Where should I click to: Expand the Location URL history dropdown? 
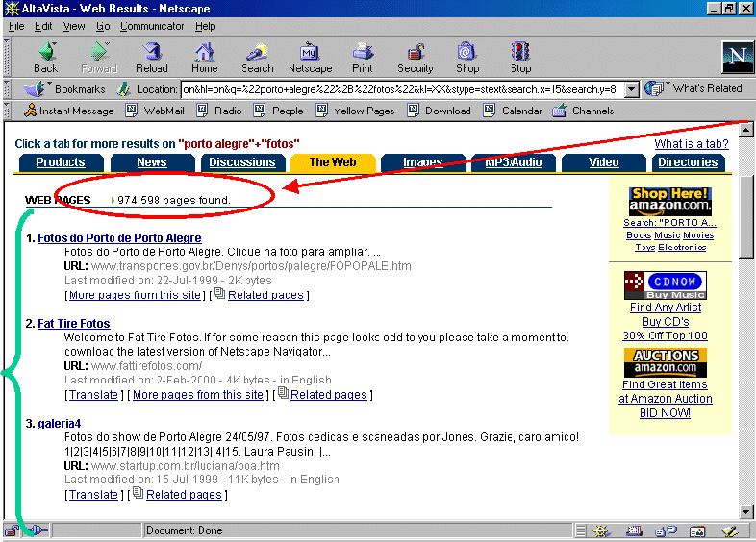[x=631, y=89]
